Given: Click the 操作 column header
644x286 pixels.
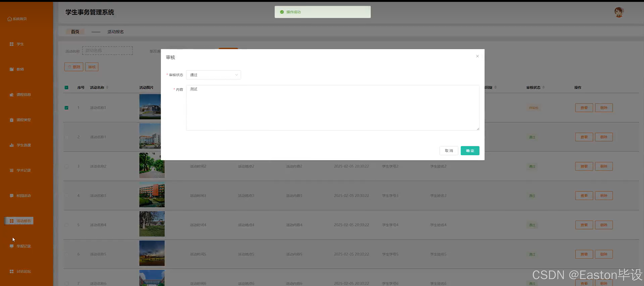Looking at the screenshot, I should [x=578, y=87].
